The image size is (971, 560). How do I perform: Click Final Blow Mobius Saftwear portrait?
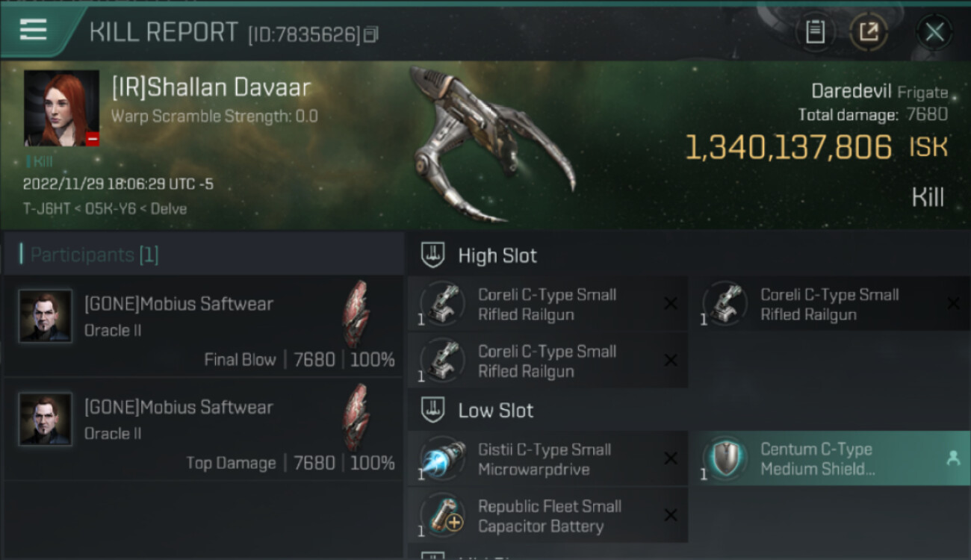click(46, 316)
